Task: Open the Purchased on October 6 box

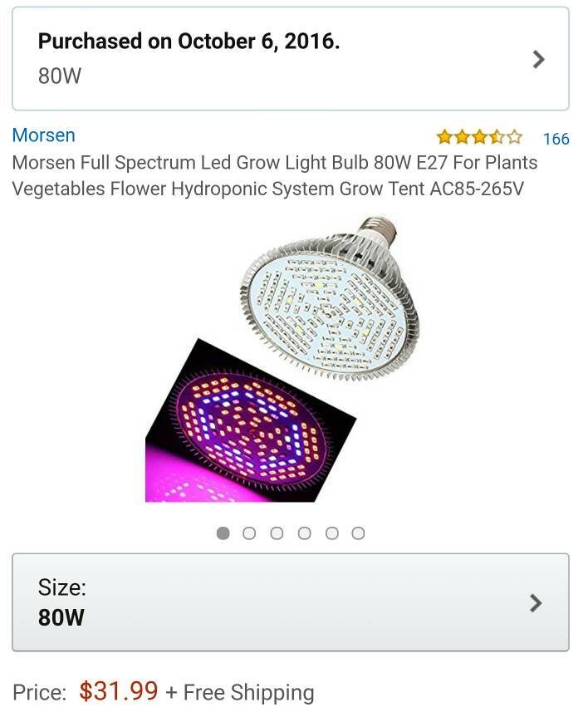Action: pos(290,59)
